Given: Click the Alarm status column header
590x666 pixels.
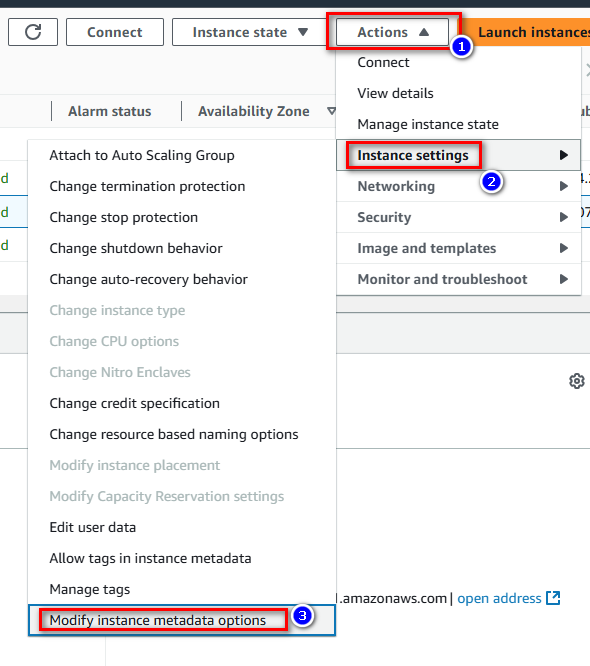Looking at the screenshot, I should [110, 111].
